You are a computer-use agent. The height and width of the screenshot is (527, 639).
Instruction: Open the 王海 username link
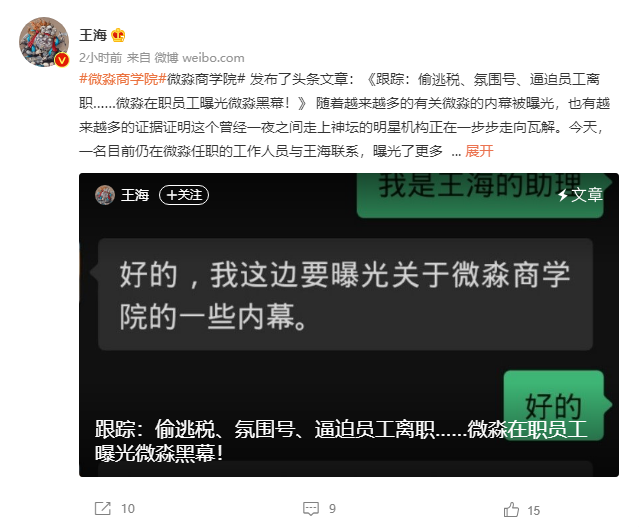[93, 35]
